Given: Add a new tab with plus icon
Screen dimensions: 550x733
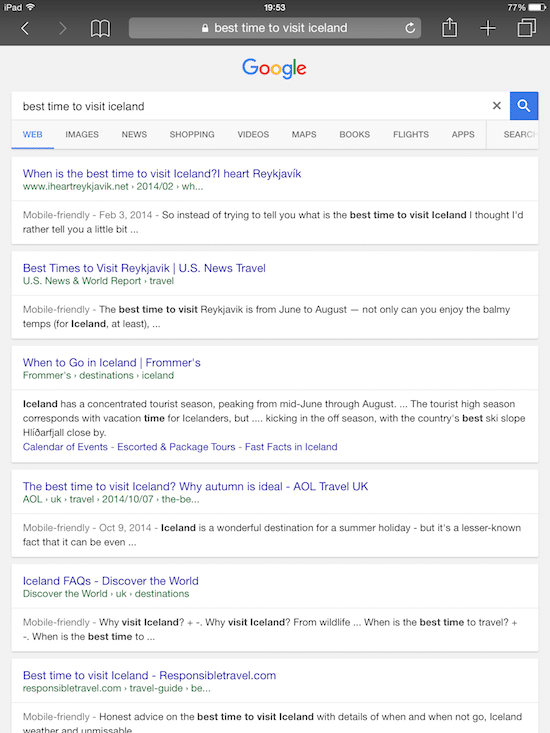Looking at the screenshot, I should pyautogui.click(x=488, y=28).
